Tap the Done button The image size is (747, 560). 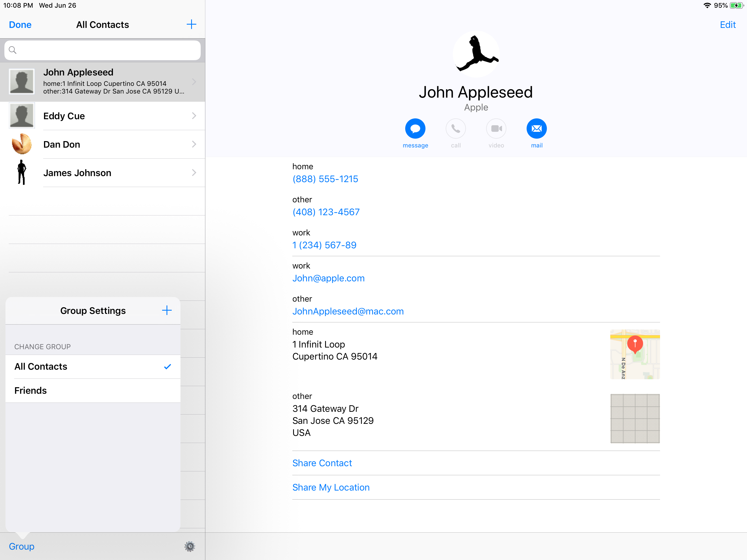[20, 25]
